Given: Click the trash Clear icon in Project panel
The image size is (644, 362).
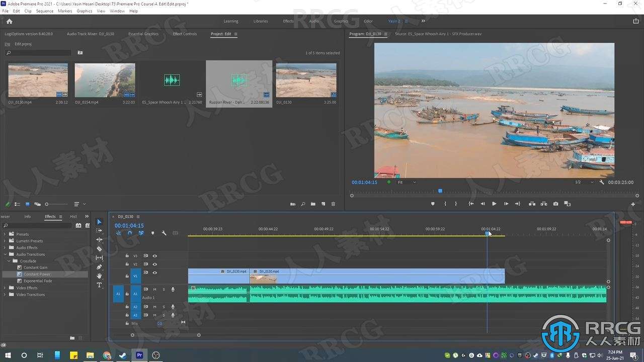Looking at the screenshot, I should coord(333,204).
